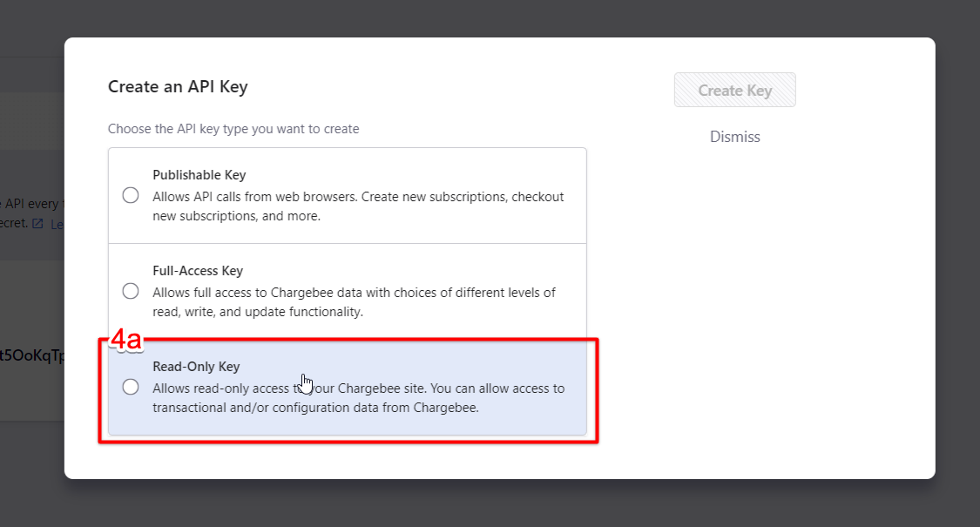Click the Full-Access Key description about Chargebee data
The image size is (980, 527).
(354, 302)
